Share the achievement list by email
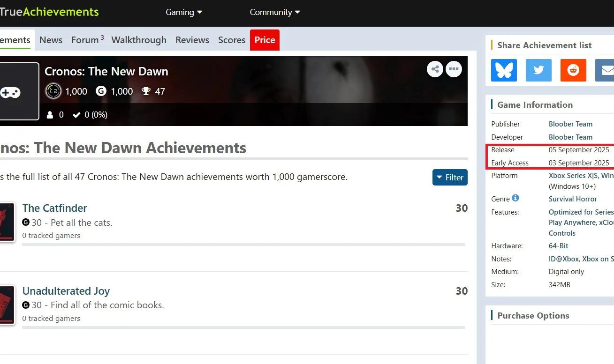Viewport: 614px width, 364px height. [605, 70]
